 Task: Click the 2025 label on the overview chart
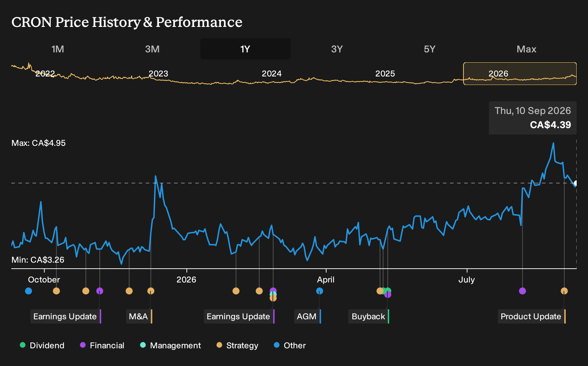coord(385,74)
